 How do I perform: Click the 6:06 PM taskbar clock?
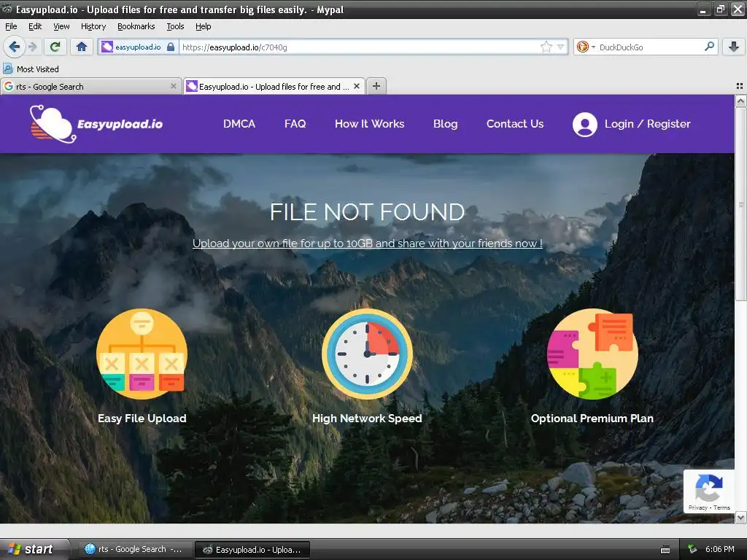[720, 550]
